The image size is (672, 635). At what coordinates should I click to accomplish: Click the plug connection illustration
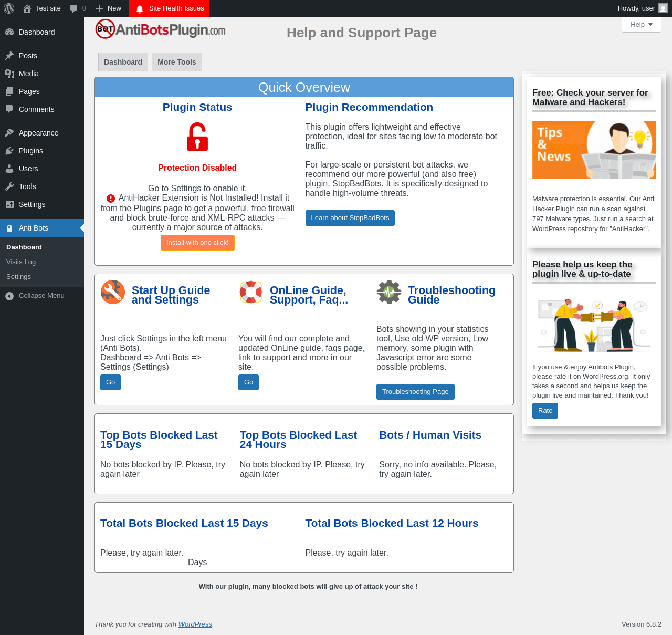[x=594, y=324]
